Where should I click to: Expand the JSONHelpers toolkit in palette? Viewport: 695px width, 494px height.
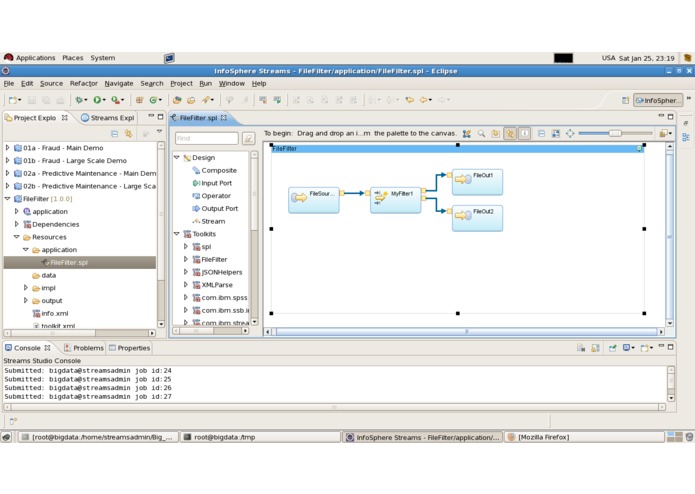click(186, 272)
